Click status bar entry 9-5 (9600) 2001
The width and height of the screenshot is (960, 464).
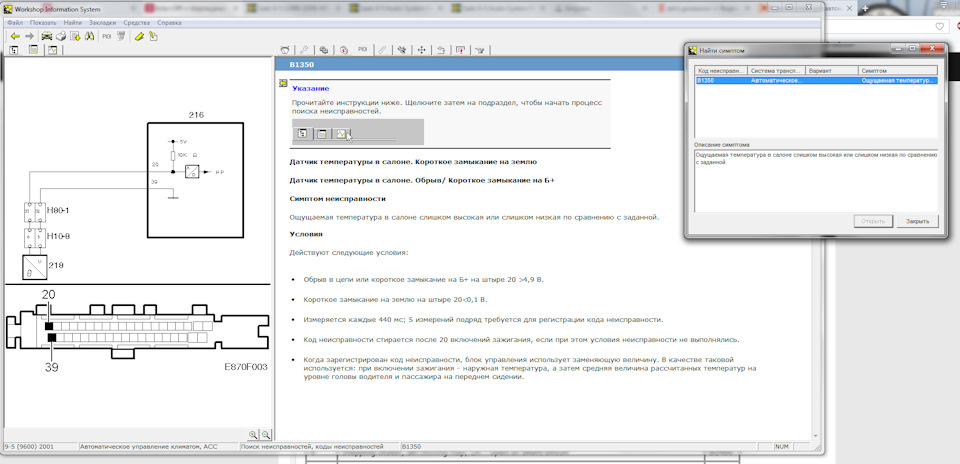pyautogui.click(x=40, y=447)
